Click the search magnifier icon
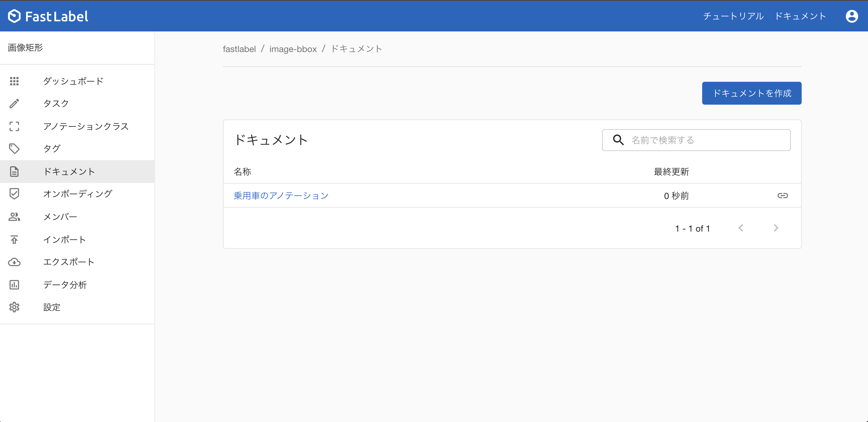 (x=618, y=140)
